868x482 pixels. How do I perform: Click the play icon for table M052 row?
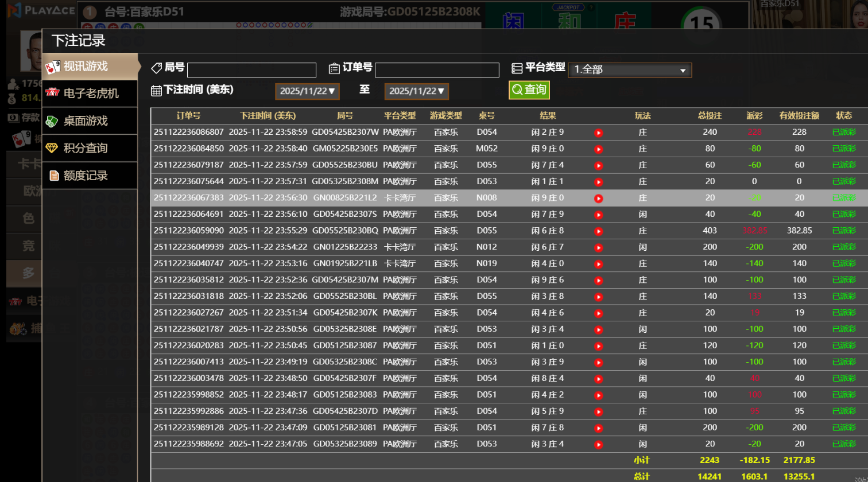pyautogui.click(x=598, y=149)
